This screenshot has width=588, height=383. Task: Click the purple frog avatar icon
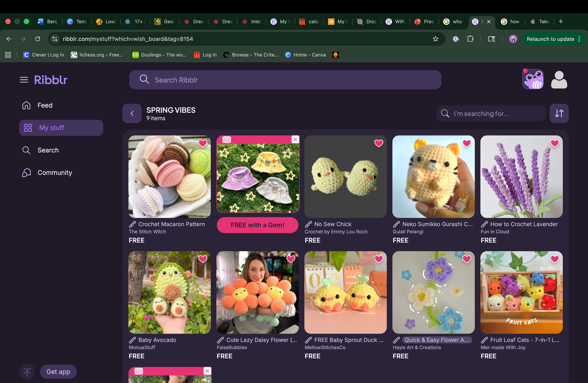click(533, 79)
